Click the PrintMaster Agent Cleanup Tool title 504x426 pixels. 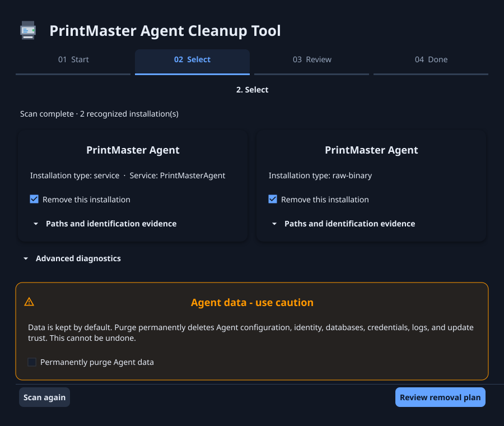tap(165, 31)
